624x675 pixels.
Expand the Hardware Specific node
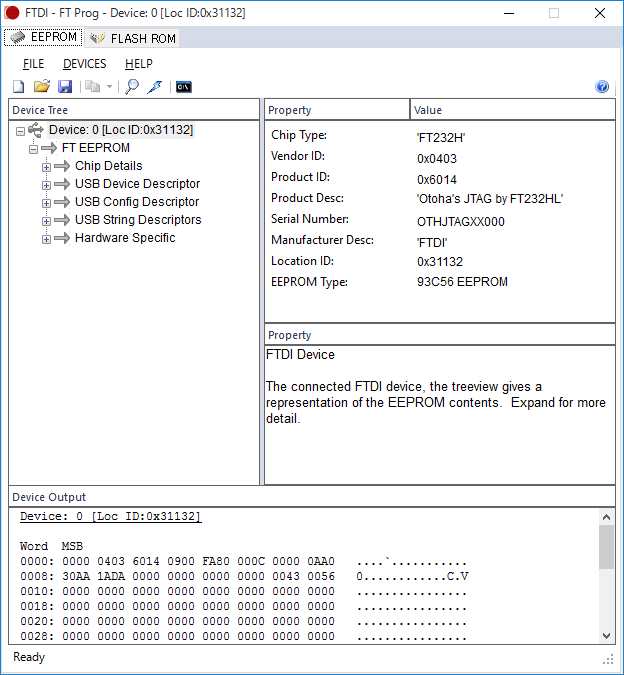pyautogui.click(x=46, y=239)
